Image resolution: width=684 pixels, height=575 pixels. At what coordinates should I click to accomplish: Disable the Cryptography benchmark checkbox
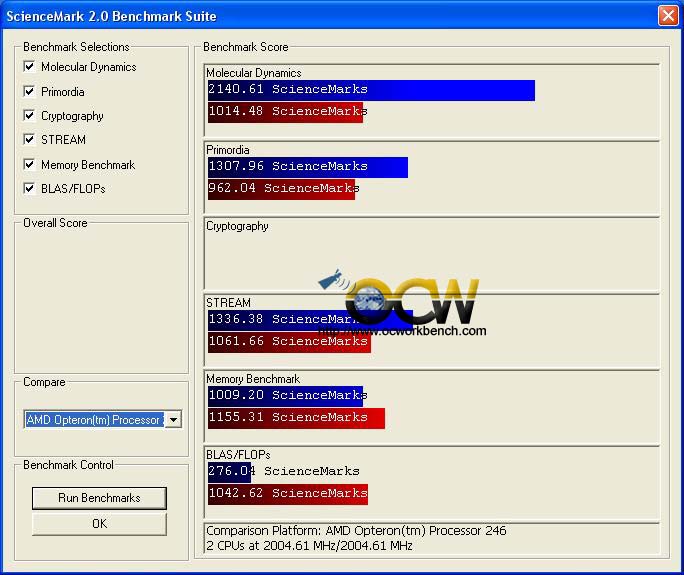29,115
